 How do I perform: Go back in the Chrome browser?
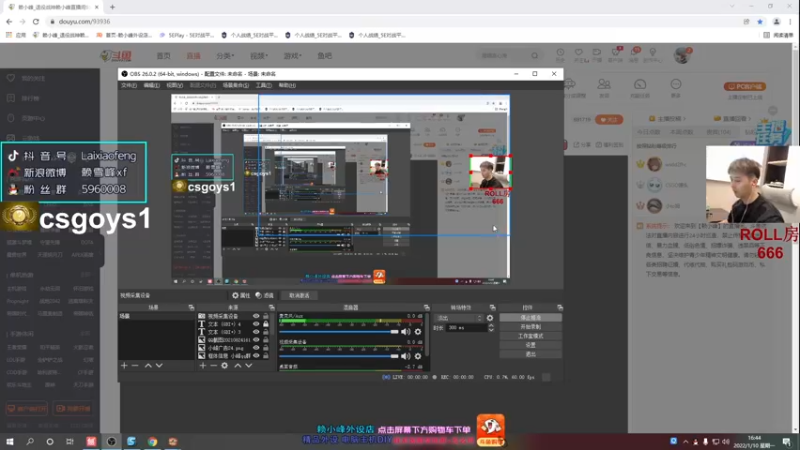point(9,21)
